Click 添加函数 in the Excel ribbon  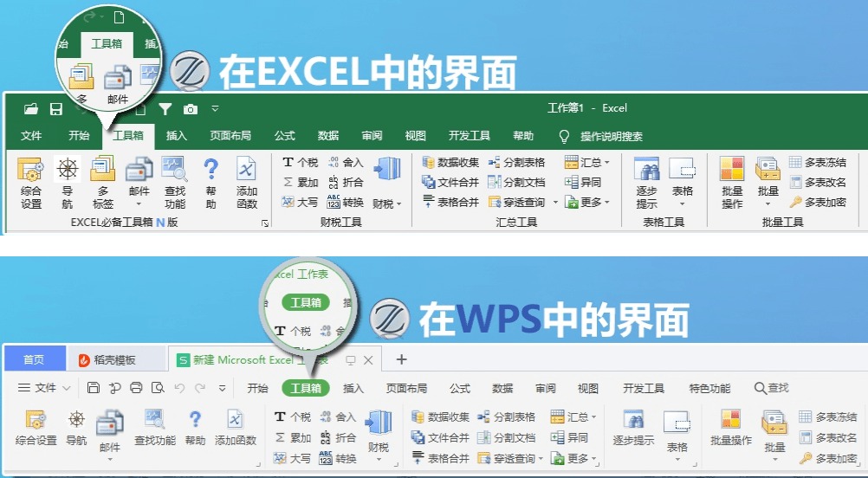246,183
